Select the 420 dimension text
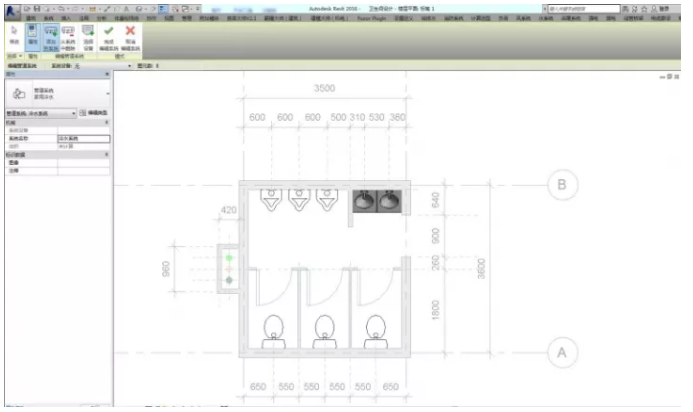Screen dimensions: 693x412 click(x=228, y=210)
